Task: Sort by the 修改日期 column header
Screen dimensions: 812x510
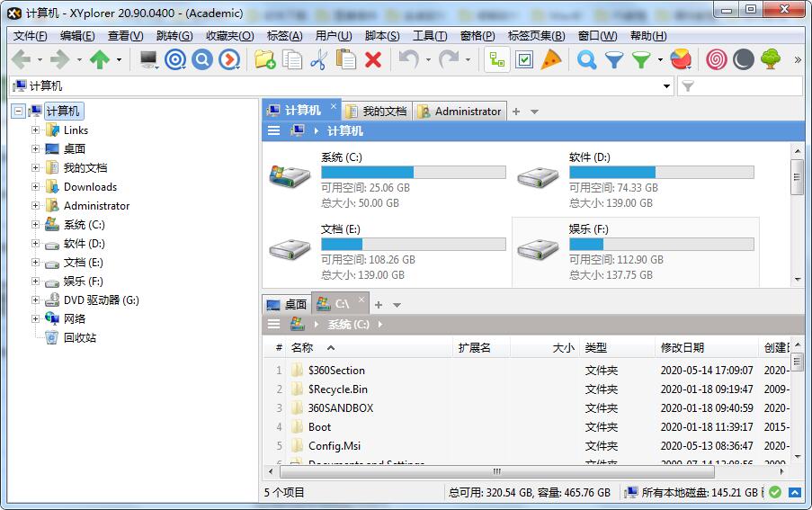Action: (x=683, y=348)
